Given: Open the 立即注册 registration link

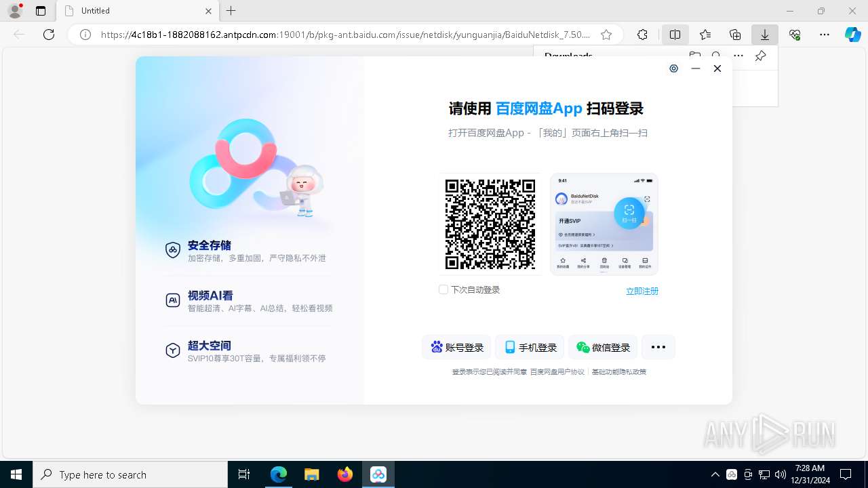Looking at the screenshot, I should click(642, 291).
